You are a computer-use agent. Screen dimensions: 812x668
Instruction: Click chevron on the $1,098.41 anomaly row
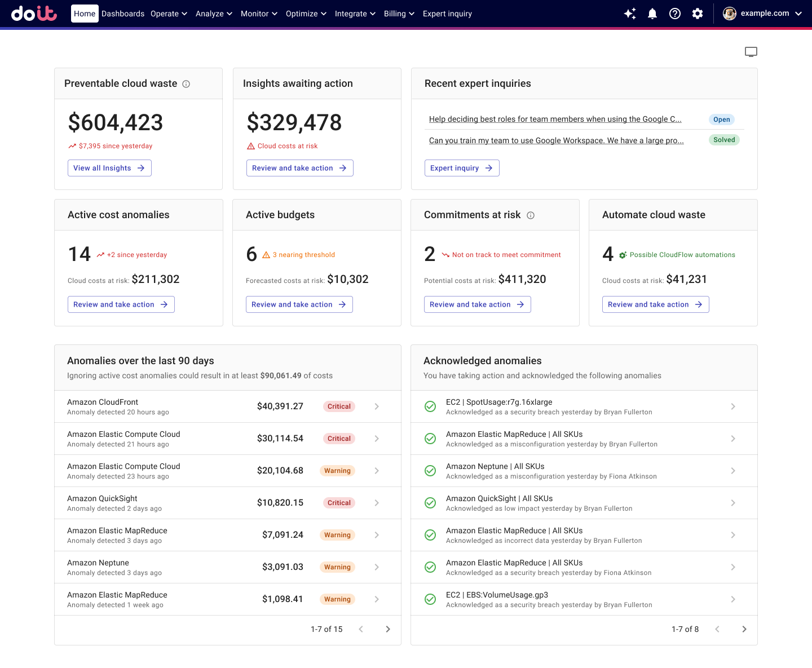(x=377, y=599)
